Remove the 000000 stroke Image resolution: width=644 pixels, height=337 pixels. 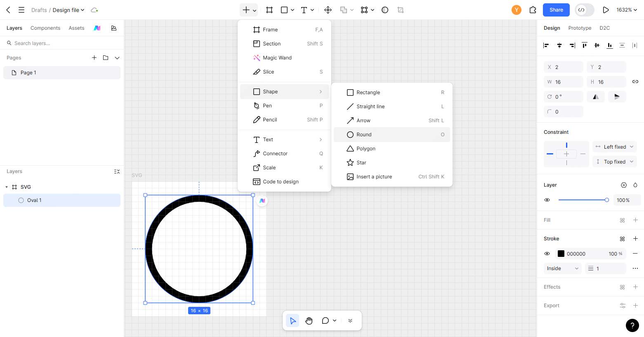pyautogui.click(x=635, y=254)
